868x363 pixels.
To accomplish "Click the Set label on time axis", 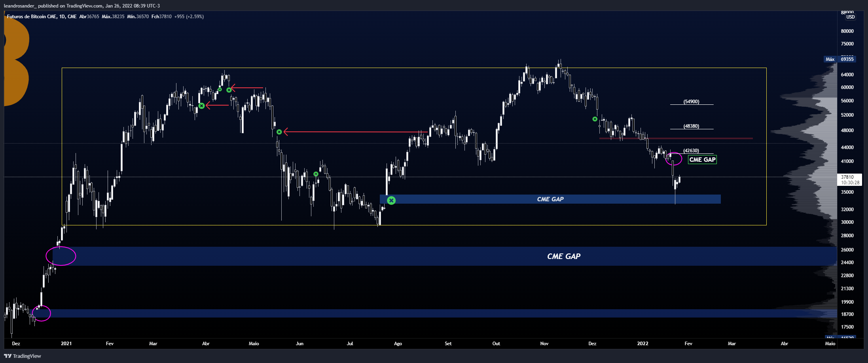I will 448,344.
